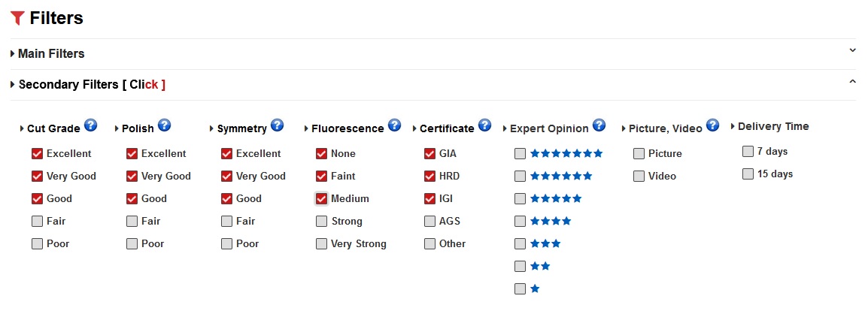The image size is (868, 320).
Task: Toggle the Delivery Time filter group arrow
Action: (733, 126)
